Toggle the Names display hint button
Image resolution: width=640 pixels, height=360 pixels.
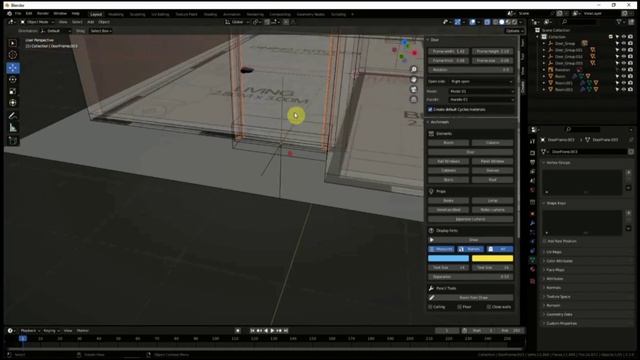pyautogui.click(x=470, y=249)
